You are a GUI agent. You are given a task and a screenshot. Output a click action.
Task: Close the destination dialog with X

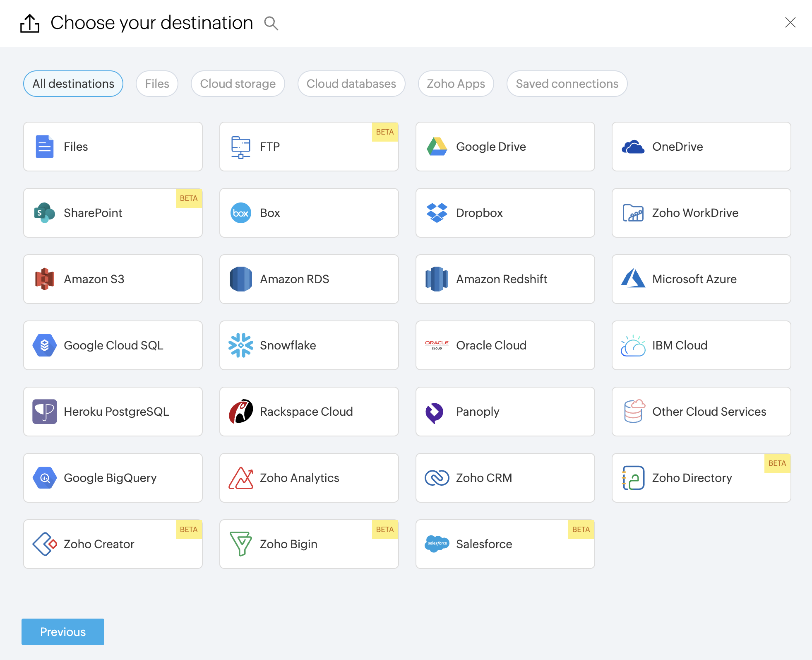pos(790,22)
